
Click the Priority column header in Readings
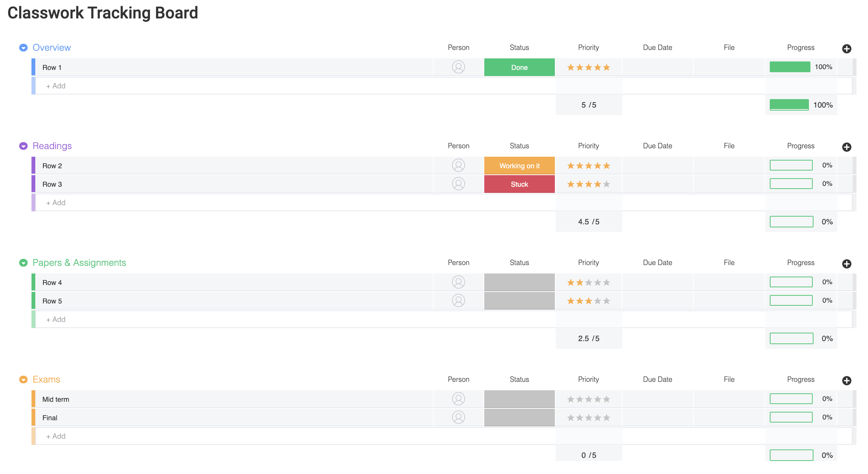pos(589,146)
